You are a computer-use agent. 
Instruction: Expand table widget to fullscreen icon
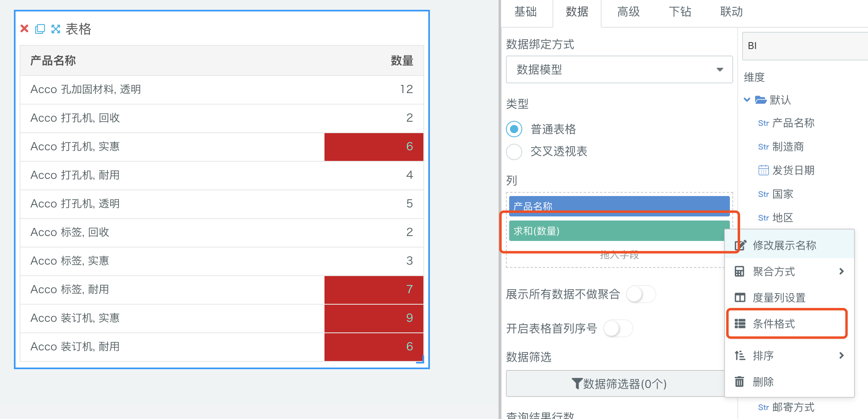pos(56,29)
